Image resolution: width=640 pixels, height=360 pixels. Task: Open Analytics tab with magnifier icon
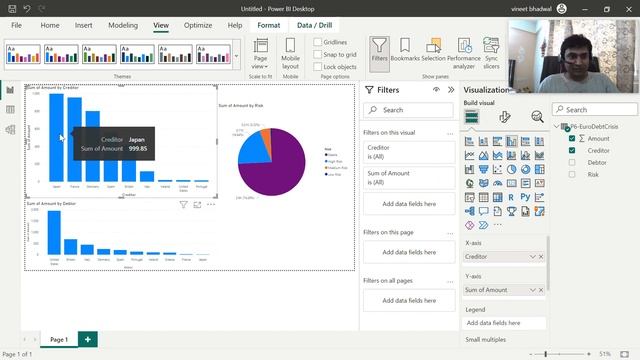537,117
